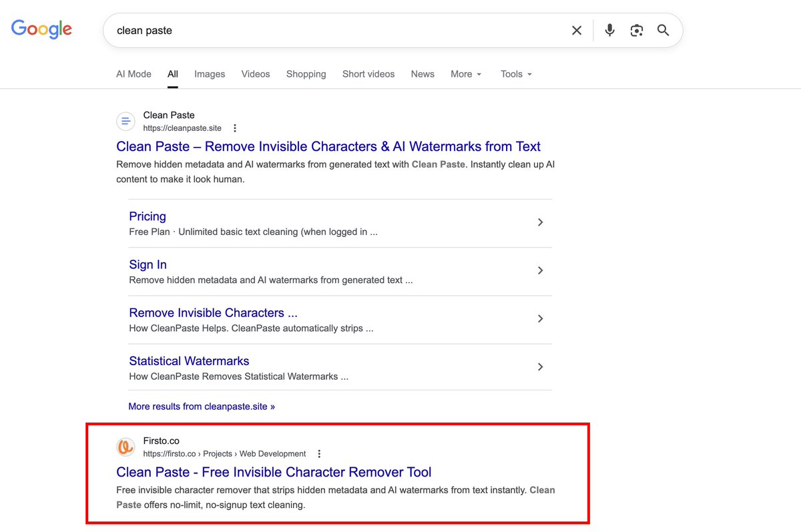Click chevron arrow on Sign In row
The height and width of the screenshot is (532, 801).
[541, 270]
